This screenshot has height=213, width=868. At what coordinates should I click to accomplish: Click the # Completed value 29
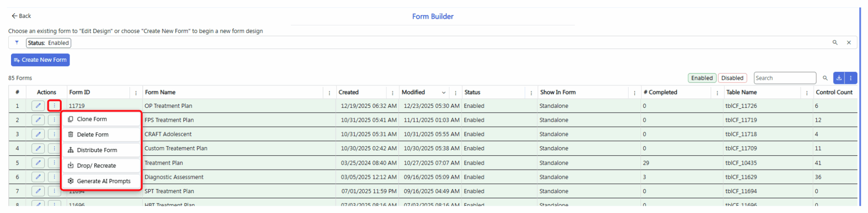tap(646, 163)
